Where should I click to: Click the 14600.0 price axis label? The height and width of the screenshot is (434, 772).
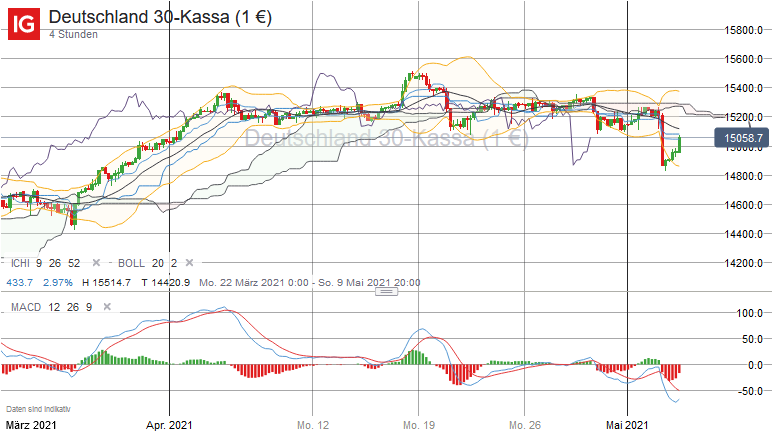click(x=743, y=205)
